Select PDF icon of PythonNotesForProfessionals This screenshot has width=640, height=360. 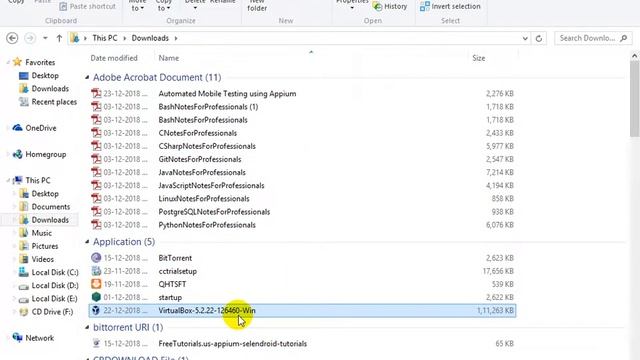point(96,225)
